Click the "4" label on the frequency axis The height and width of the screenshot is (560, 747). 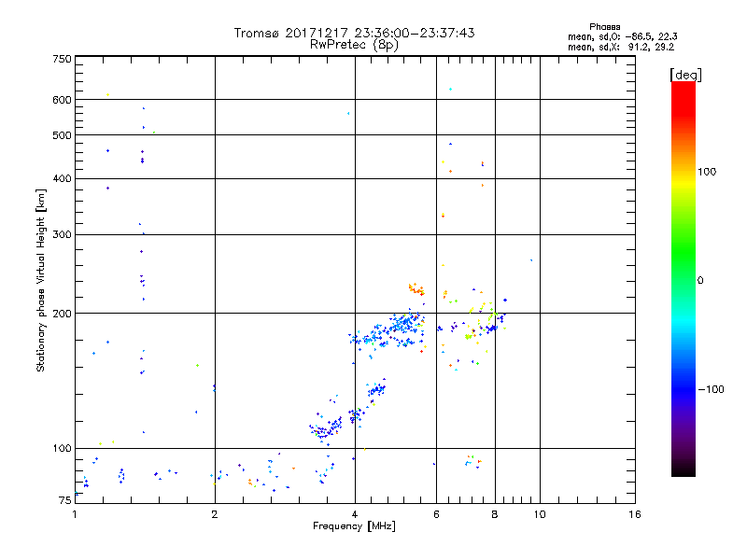click(x=355, y=514)
